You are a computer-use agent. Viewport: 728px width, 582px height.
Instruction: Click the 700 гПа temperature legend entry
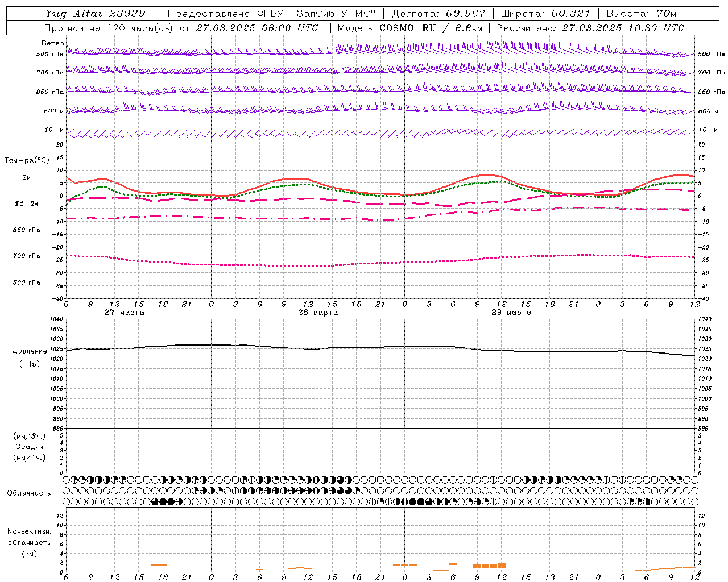click(26, 256)
